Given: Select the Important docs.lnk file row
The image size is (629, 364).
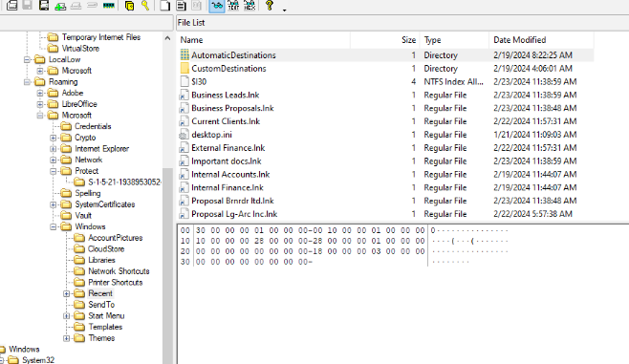Looking at the screenshot, I should [x=385, y=161].
